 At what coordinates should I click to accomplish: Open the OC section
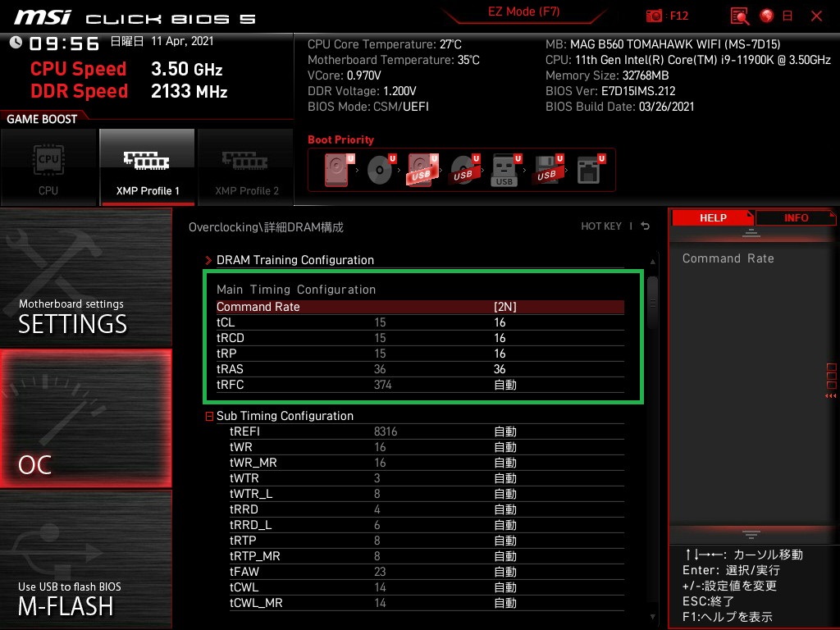pyautogui.click(x=85, y=418)
